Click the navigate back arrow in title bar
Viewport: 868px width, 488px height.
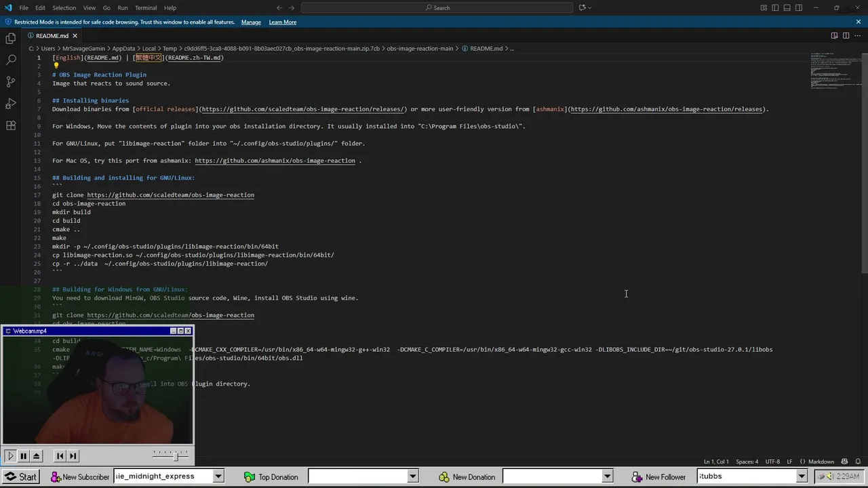[x=279, y=7]
